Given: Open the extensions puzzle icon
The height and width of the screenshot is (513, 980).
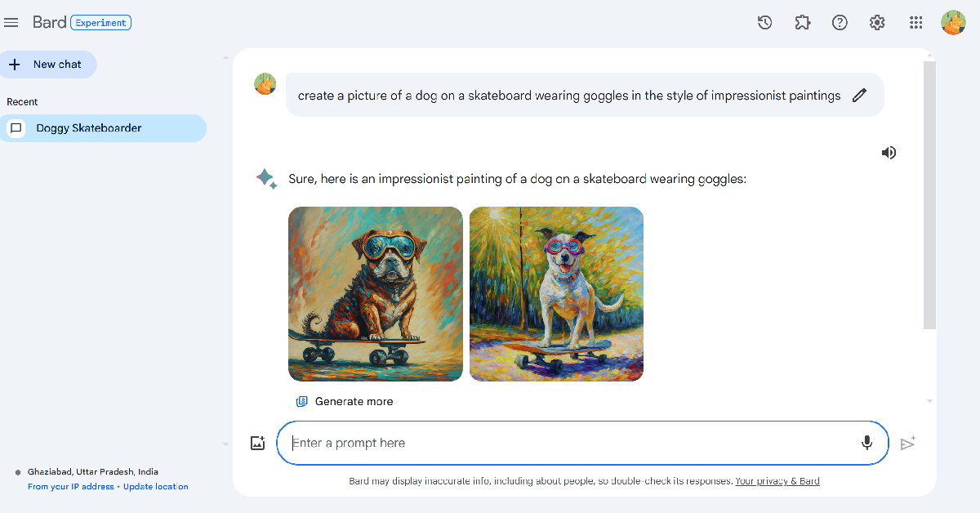Looking at the screenshot, I should (x=802, y=23).
